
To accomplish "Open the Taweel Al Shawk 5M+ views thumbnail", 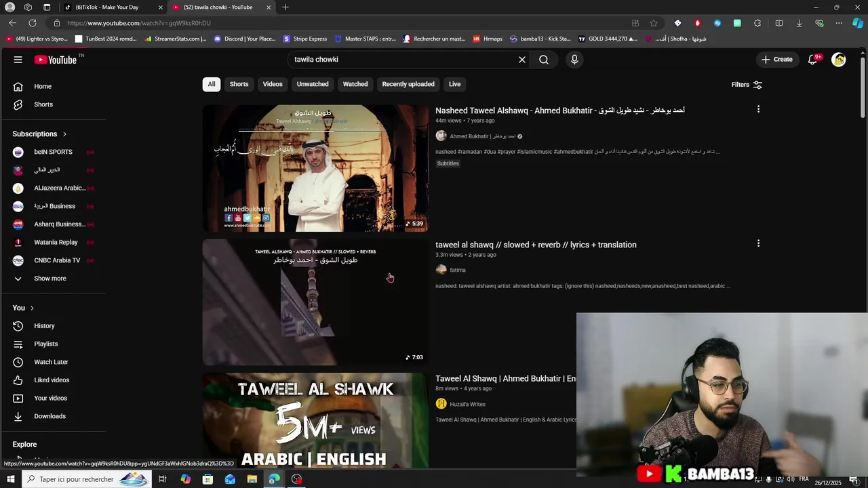I will [315, 421].
